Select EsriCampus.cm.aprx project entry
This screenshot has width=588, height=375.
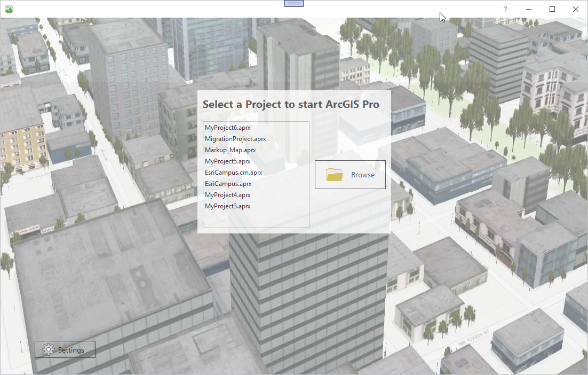pyautogui.click(x=233, y=173)
